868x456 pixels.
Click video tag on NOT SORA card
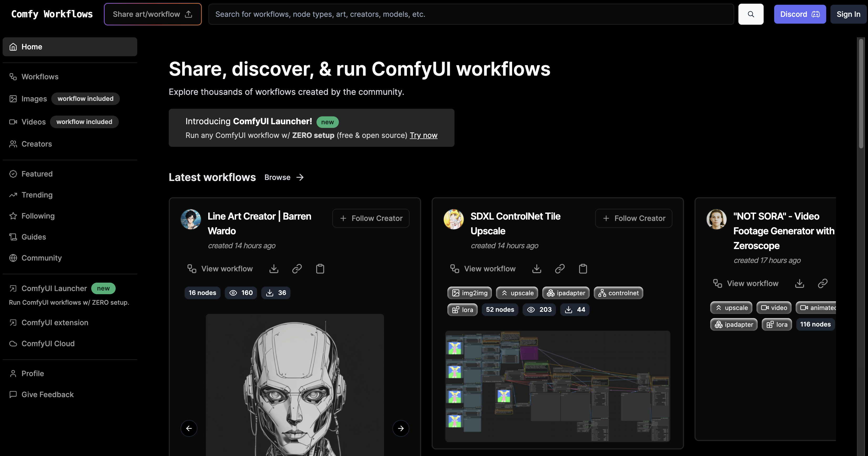[x=774, y=308]
